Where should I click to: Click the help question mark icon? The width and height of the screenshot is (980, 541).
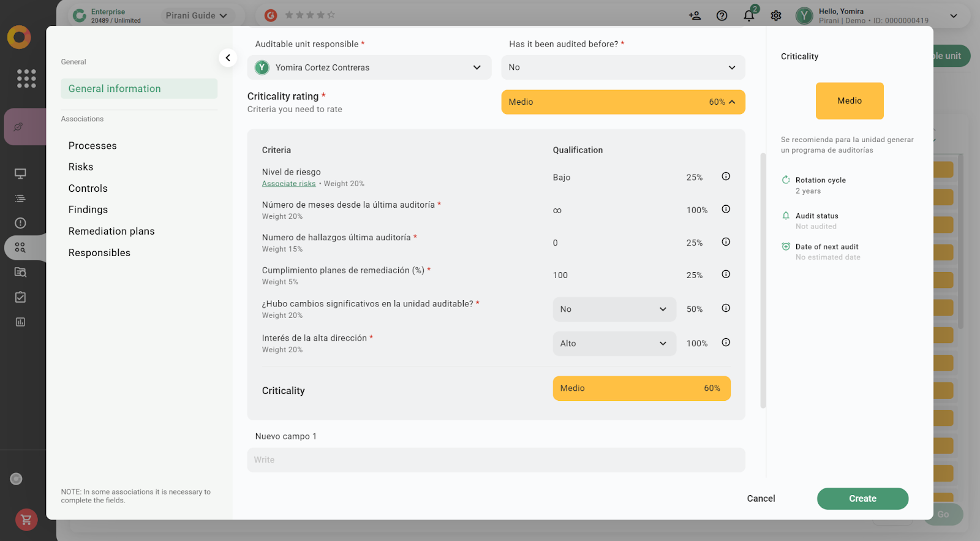[722, 15]
